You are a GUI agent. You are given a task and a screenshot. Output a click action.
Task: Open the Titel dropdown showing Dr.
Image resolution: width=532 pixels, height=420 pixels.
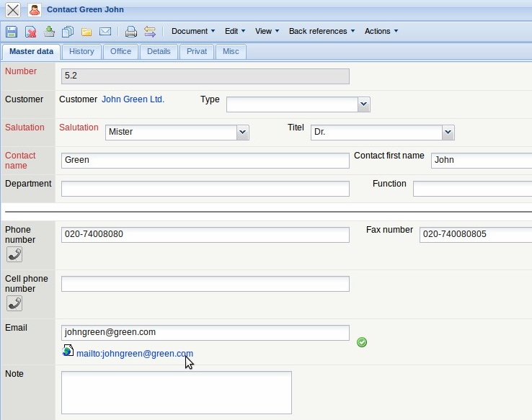point(448,133)
